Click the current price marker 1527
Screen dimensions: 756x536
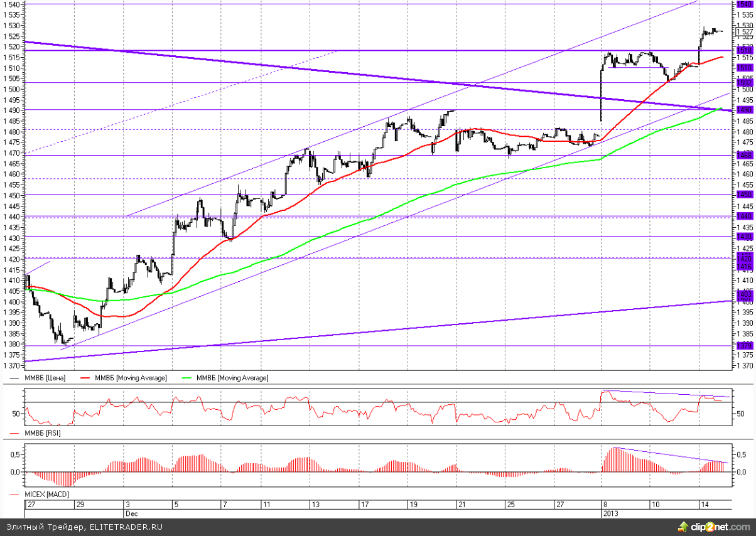743,31
